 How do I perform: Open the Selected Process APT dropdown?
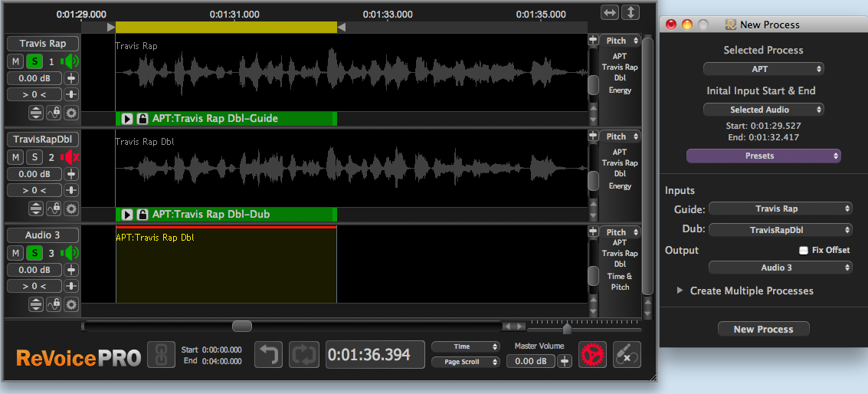point(763,69)
